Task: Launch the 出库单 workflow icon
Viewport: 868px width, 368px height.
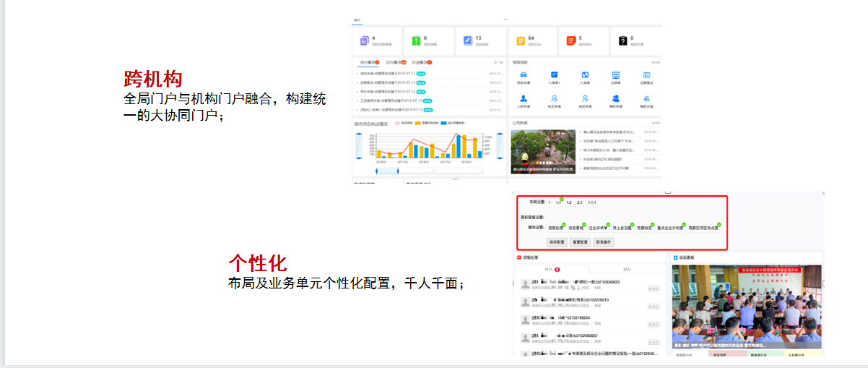Action: coord(616,77)
